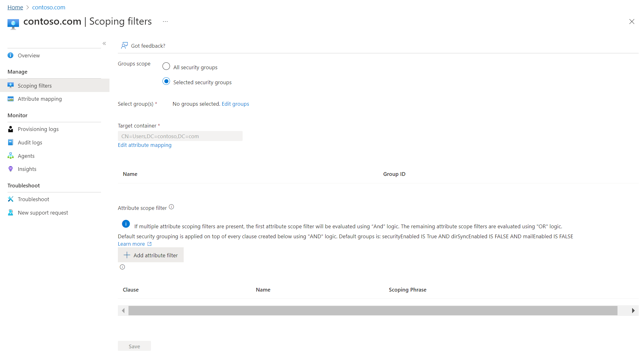Click the Insights lightbulb icon
This screenshot has height=353, width=644.
11,169
